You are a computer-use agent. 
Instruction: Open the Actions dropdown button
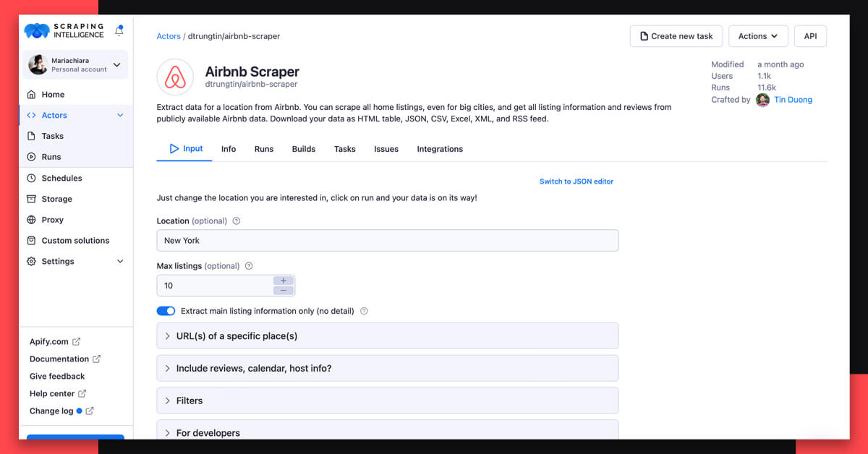pos(758,36)
